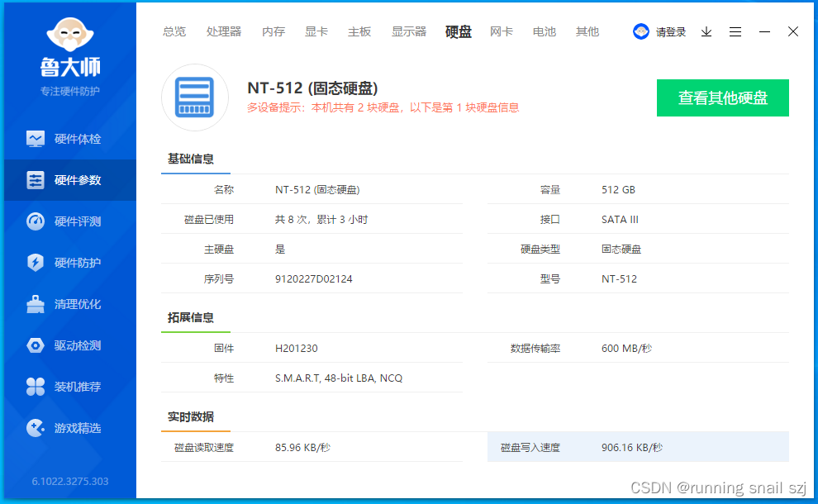Switch to the 显示器 tab
818x504 pixels.
[409, 32]
